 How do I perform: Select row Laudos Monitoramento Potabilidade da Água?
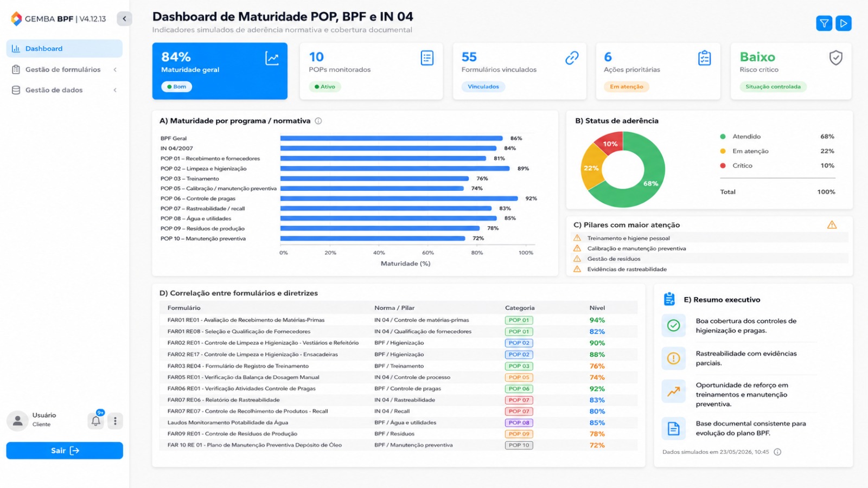pos(399,422)
